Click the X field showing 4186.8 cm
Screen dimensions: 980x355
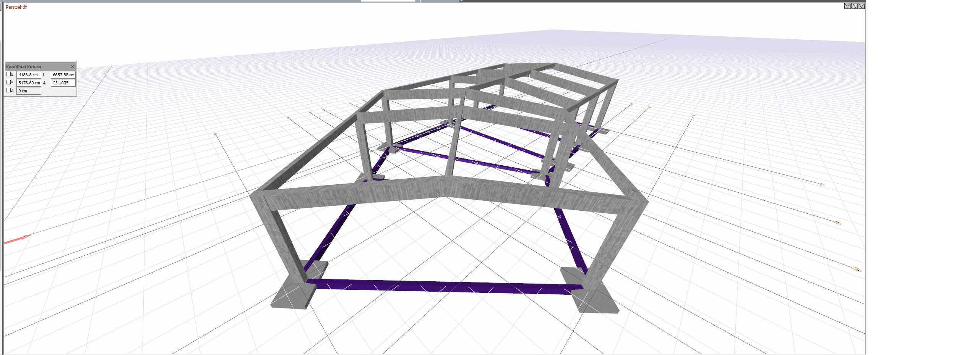pos(29,75)
